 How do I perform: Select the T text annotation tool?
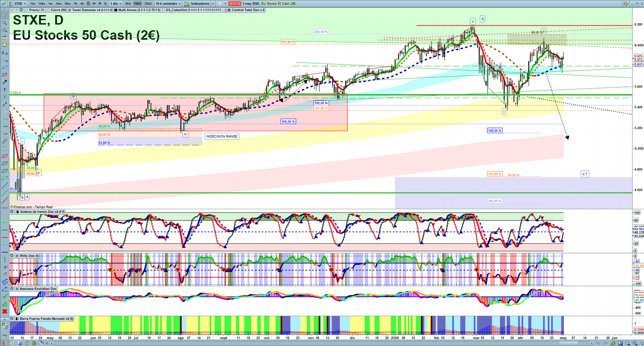[x=4, y=89]
